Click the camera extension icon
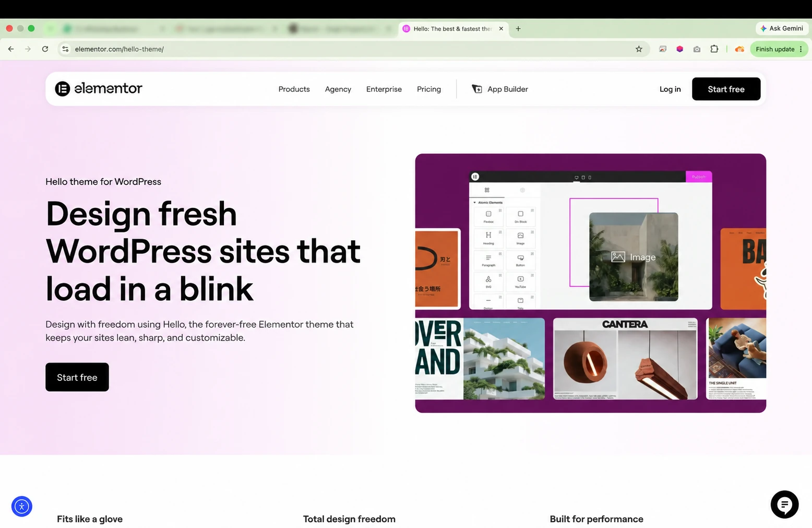Viewport: 812px width, 528px height. [697, 49]
